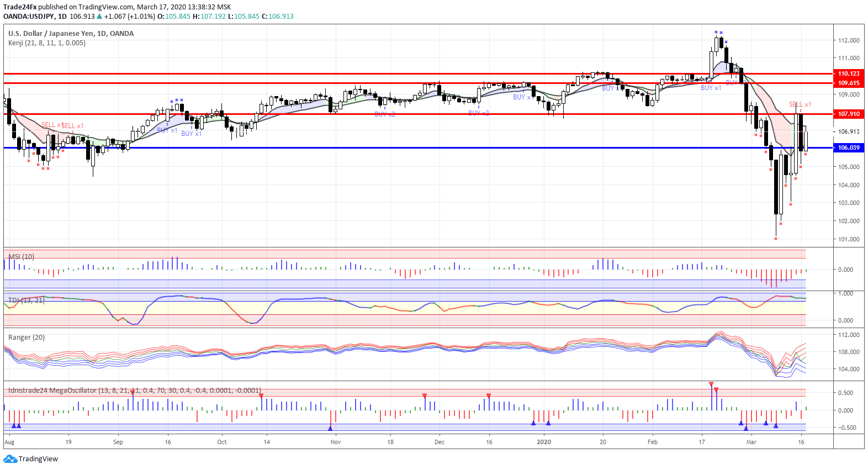868x469 pixels.
Task: Click the BUY x1 signal in mid-February
Action: (x=711, y=88)
